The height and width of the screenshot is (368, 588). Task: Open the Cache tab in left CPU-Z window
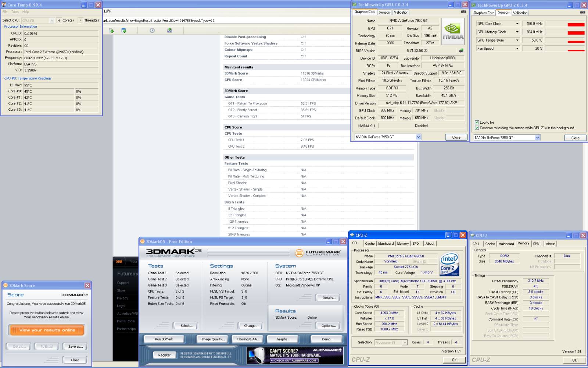pyautogui.click(x=370, y=244)
